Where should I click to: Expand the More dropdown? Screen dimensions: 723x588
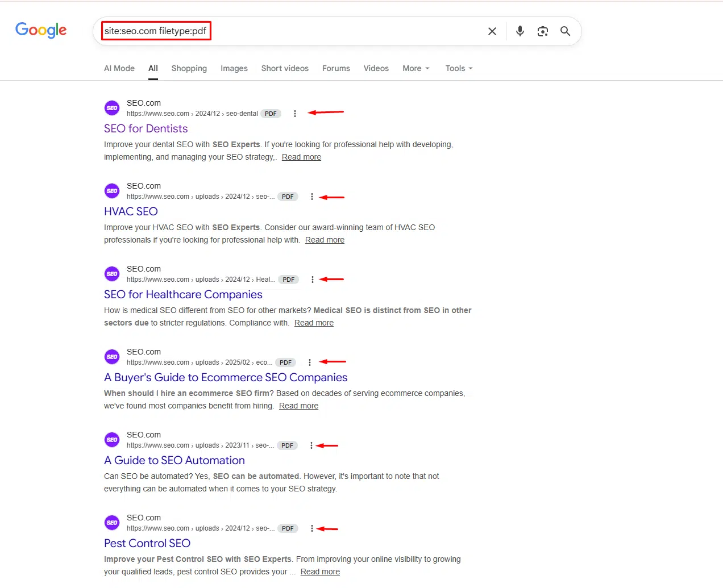coord(416,68)
